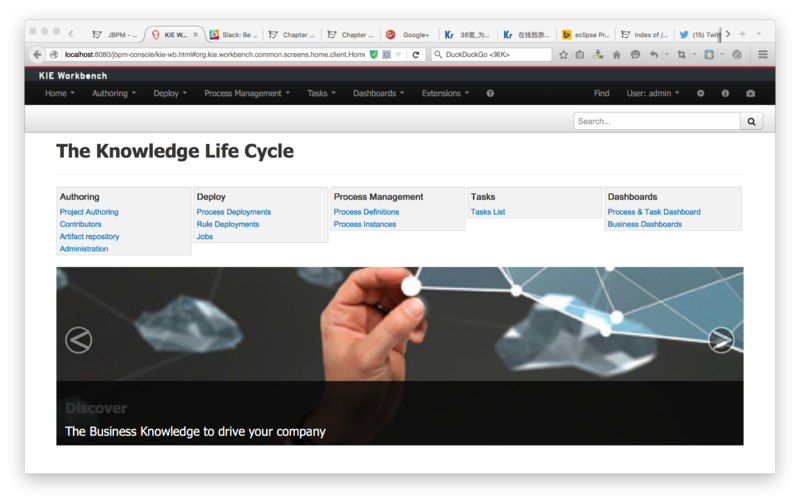Switch to the Slack browser tab

coord(235,34)
